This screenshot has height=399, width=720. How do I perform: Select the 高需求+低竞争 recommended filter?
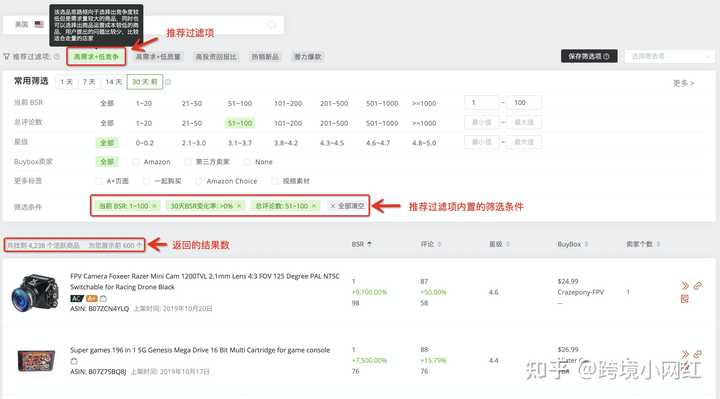96,56
